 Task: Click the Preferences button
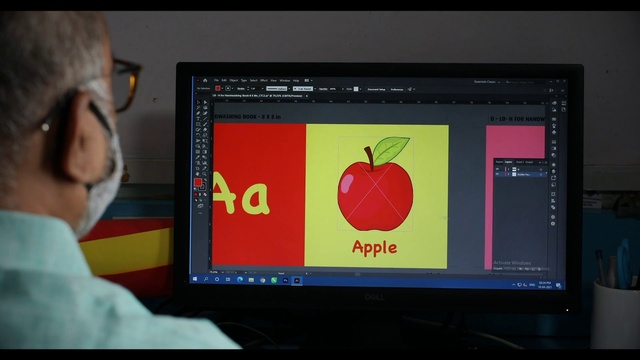[397, 89]
